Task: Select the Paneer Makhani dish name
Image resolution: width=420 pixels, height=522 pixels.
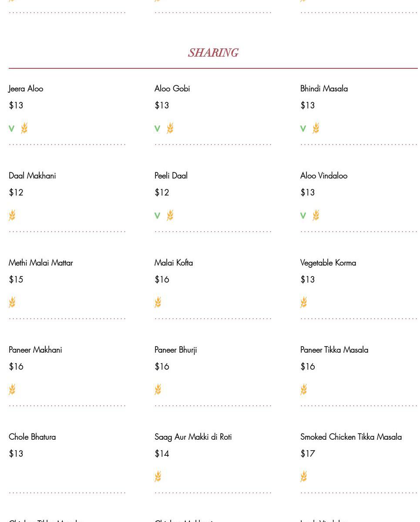Action: point(35,350)
